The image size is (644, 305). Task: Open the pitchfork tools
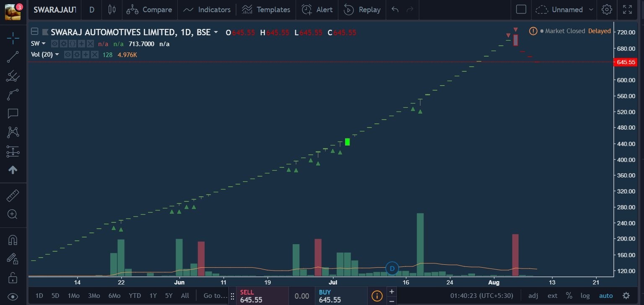point(13,76)
